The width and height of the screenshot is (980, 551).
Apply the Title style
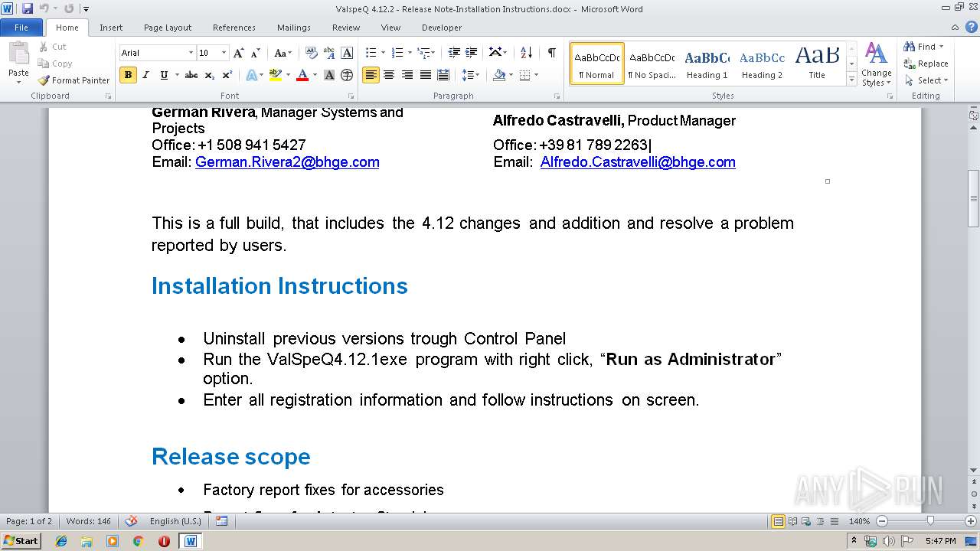coord(817,64)
